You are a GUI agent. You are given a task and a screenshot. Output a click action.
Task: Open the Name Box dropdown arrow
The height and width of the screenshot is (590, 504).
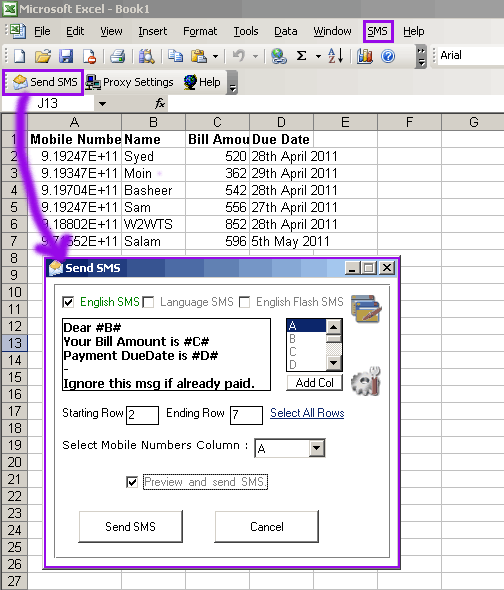click(102, 103)
